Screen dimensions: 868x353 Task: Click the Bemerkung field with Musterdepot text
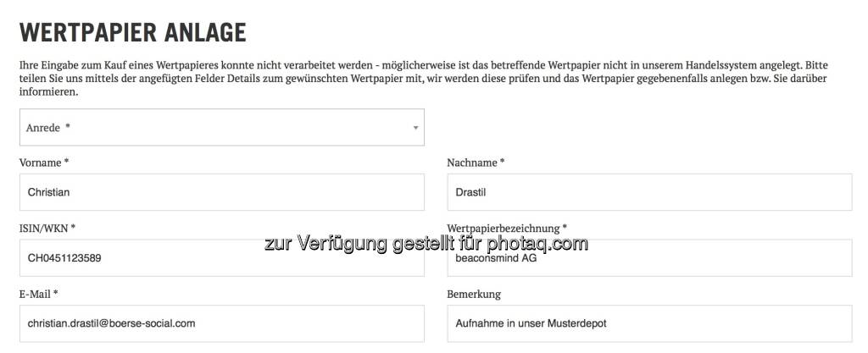(648, 323)
